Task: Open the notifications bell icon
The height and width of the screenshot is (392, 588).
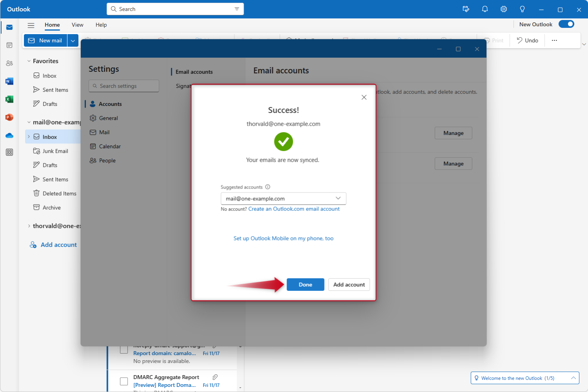Action: coord(485,9)
